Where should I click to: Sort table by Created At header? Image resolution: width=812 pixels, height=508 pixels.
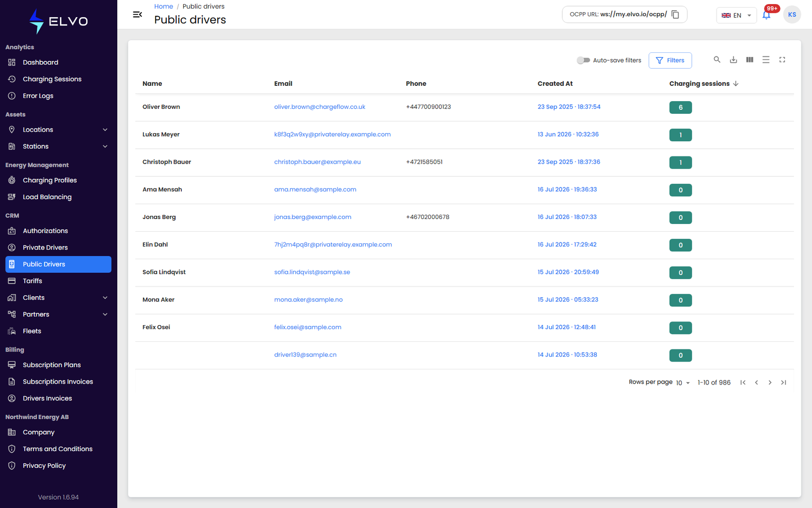click(x=555, y=84)
